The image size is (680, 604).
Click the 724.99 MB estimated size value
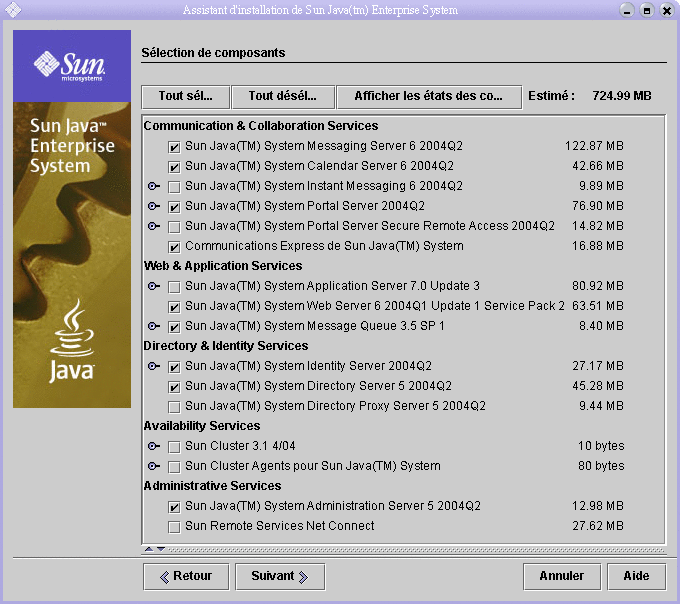tap(622, 96)
